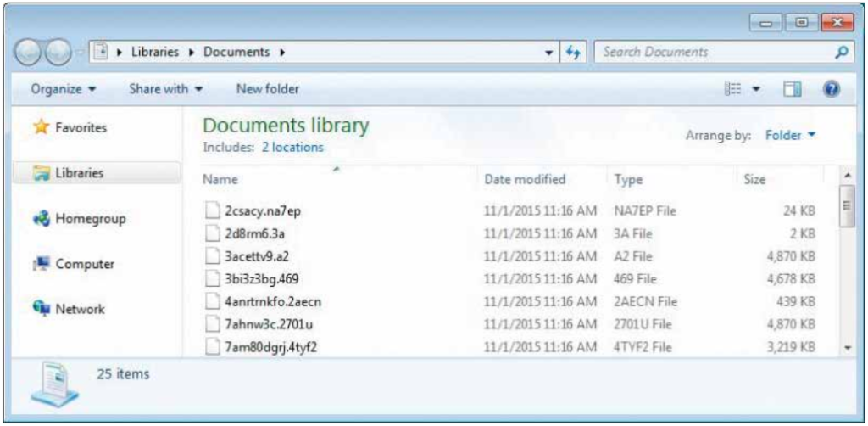Open the Organize menu
Screen dimensions: 868x426
[64, 88]
